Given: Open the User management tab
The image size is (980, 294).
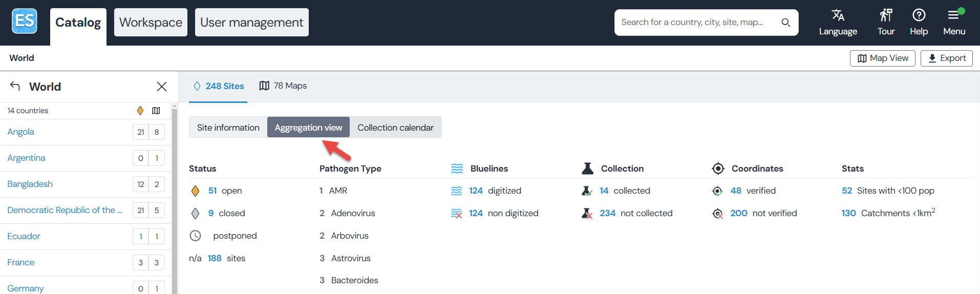Looking at the screenshot, I should point(251,23).
